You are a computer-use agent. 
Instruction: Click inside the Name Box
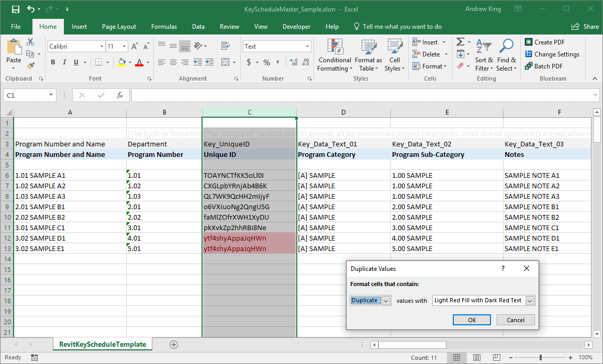(25, 95)
